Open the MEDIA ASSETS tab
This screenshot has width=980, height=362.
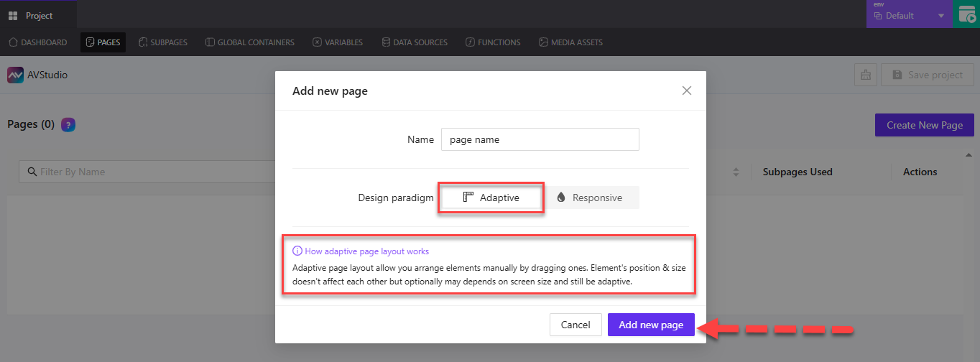pos(570,42)
